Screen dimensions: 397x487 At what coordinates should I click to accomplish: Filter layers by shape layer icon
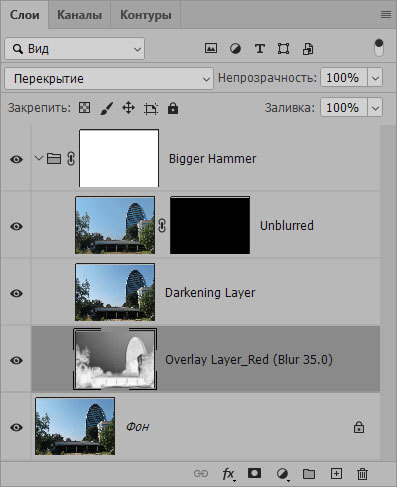(x=283, y=49)
